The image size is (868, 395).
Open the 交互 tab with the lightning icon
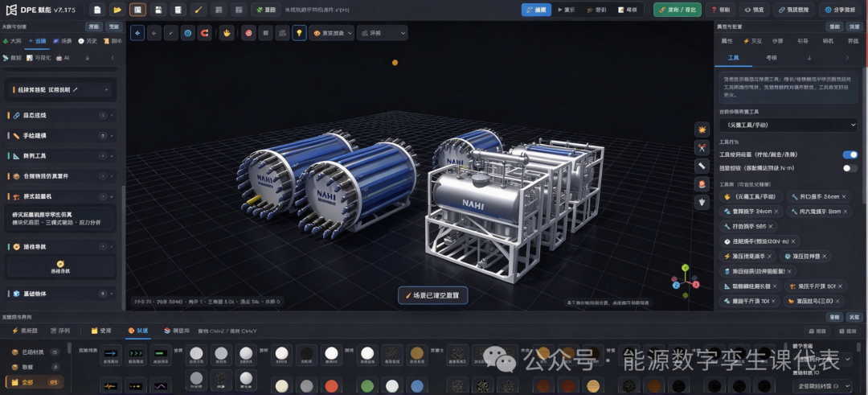[752, 41]
